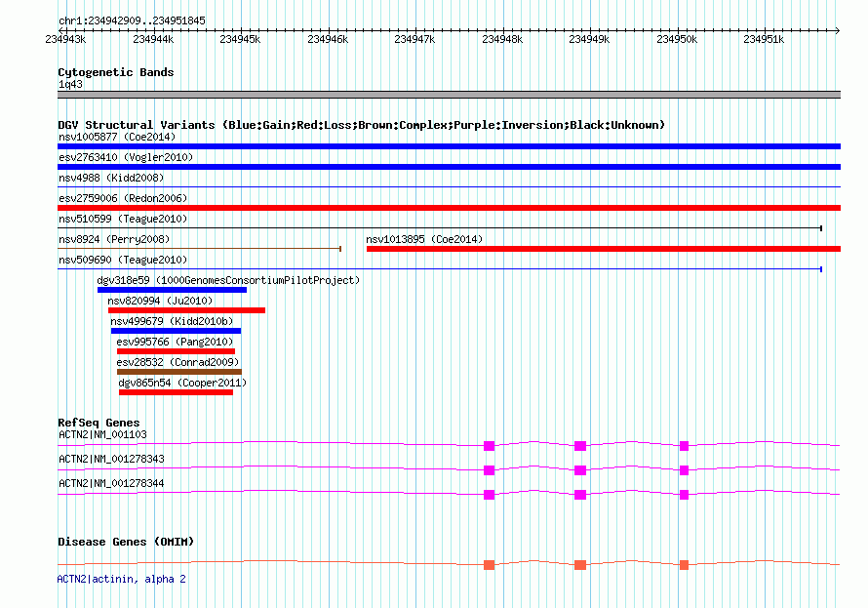The width and height of the screenshot is (868, 608).
Task: Select the esv2759006 (Redon2006) red loss bar
Action: pyautogui.click(x=449, y=208)
